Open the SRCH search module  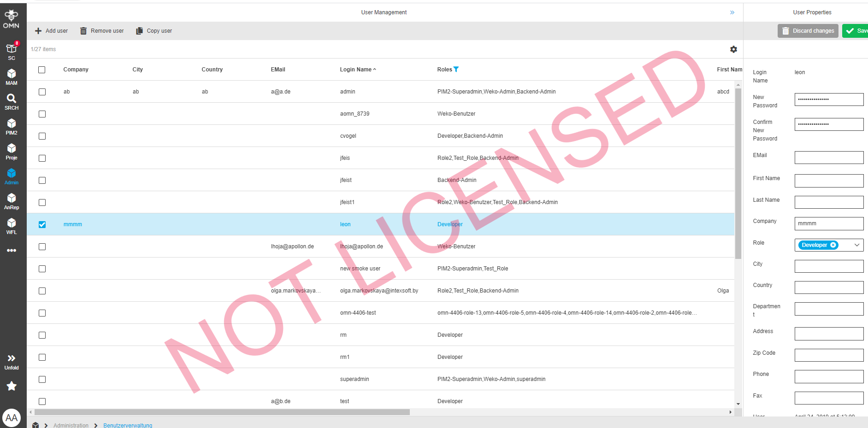pyautogui.click(x=12, y=100)
